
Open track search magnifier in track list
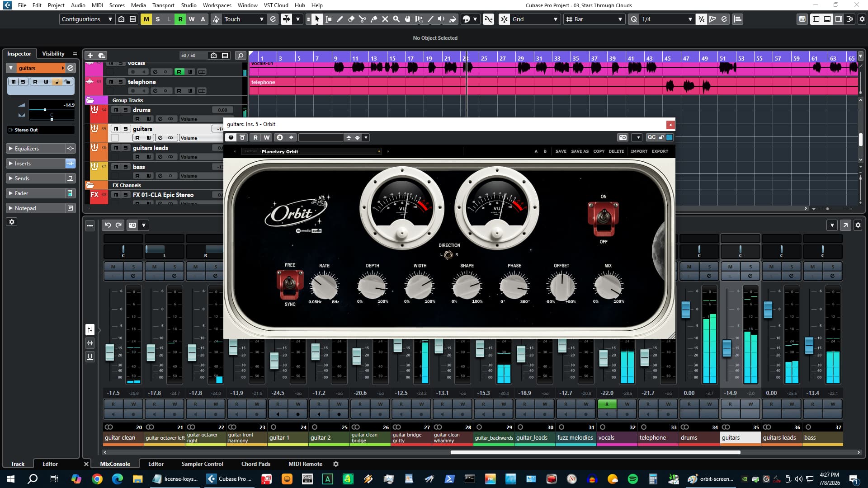click(x=241, y=55)
